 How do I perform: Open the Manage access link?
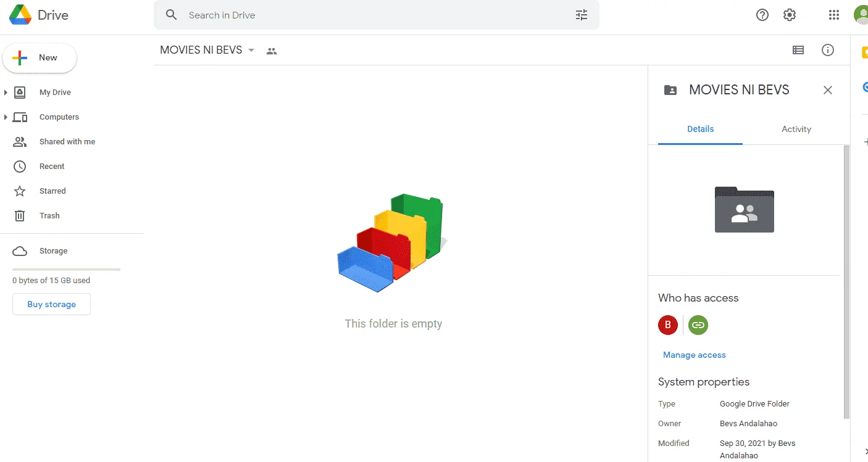coord(694,355)
